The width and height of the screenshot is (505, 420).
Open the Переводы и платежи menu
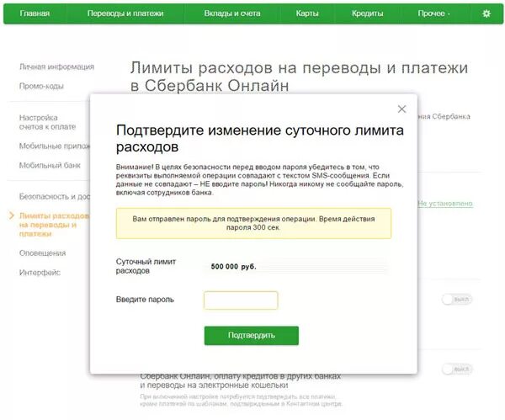[125, 13]
